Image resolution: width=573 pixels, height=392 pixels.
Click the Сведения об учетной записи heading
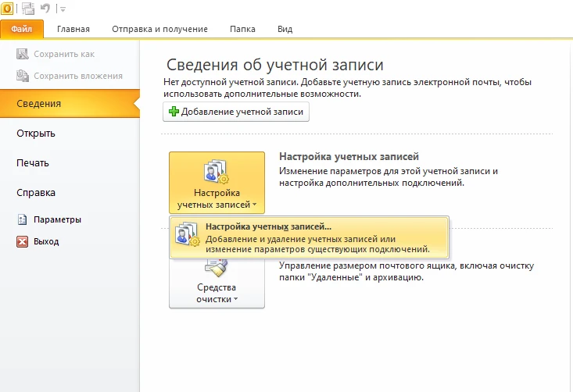[x=275, y=65]
